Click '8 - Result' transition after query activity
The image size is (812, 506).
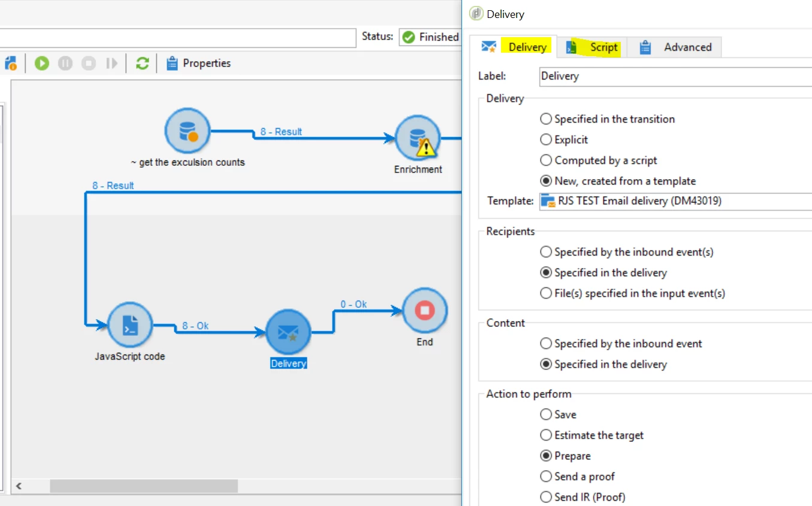tap(281, 132)
